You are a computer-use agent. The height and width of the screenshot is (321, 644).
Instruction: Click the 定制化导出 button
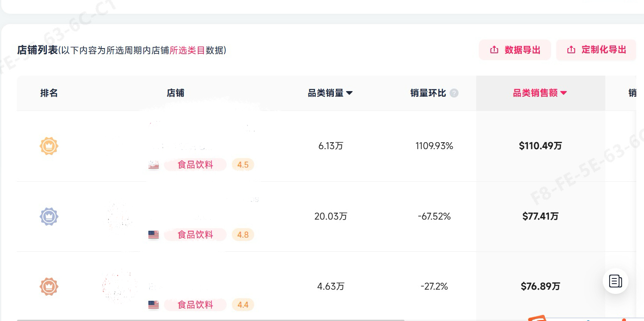[596, 50]
